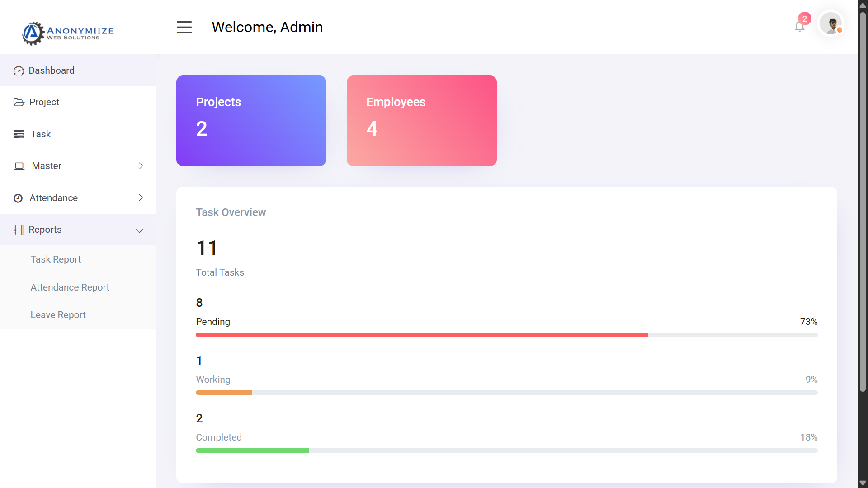
Task: Click the Project folder icon
Action: (x=19, y=102)
